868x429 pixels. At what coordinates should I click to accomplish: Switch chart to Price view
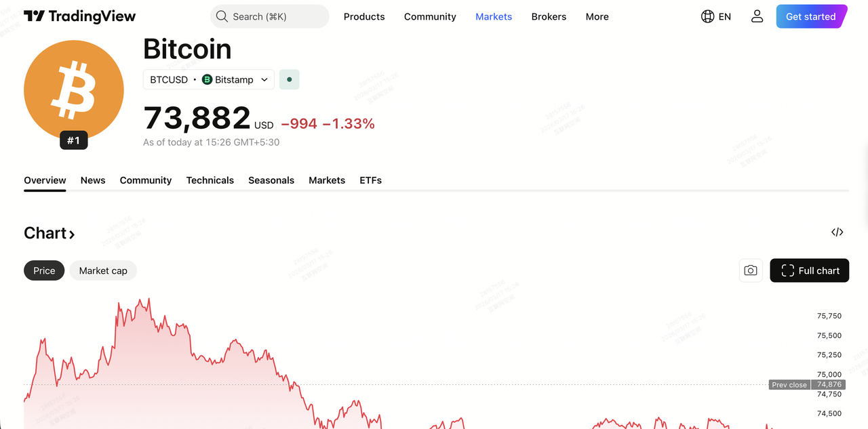pyautogui.click(x=44, y=270)
